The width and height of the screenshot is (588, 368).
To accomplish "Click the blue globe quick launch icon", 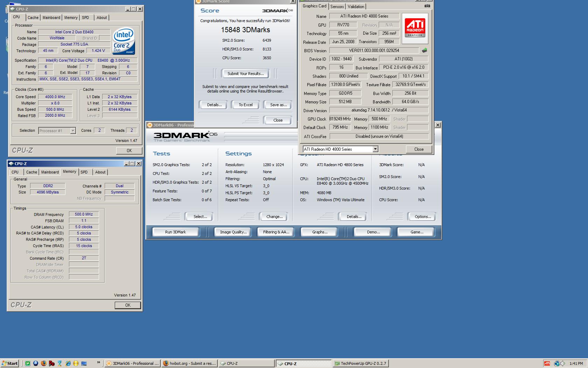I will point(35,363).
